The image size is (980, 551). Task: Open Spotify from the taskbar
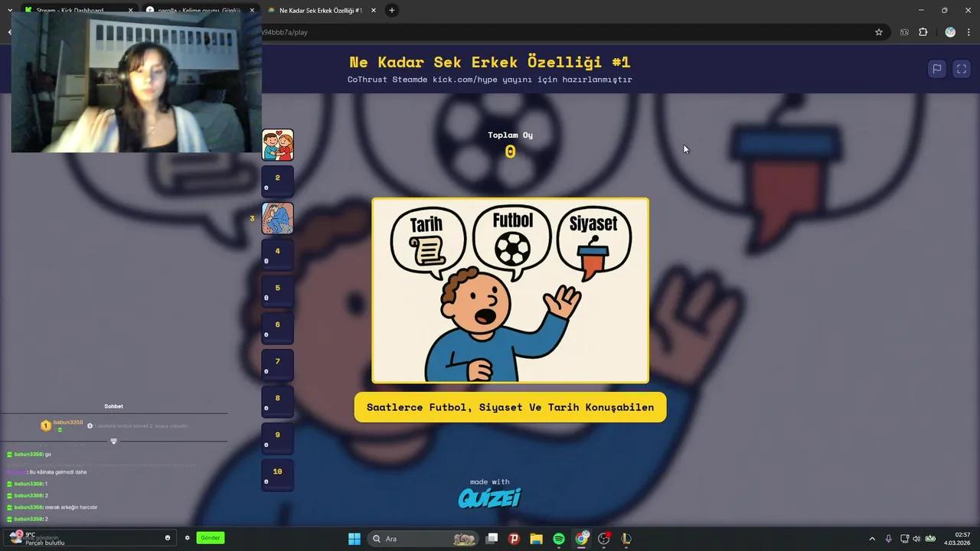559,539
